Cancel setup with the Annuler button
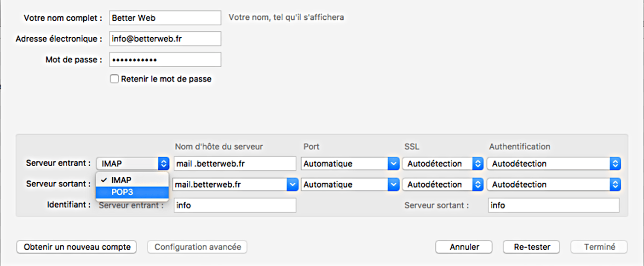The width and height of the screenshot is (644, 266). point(464,247)
